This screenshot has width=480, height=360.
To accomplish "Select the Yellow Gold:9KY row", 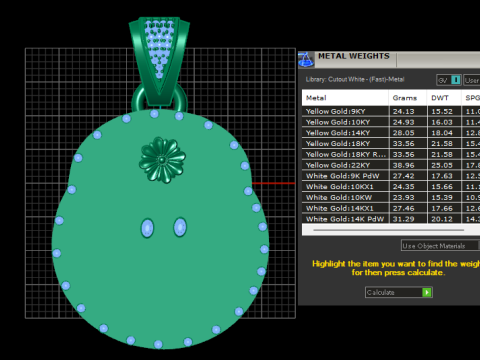I will [391, 111].
